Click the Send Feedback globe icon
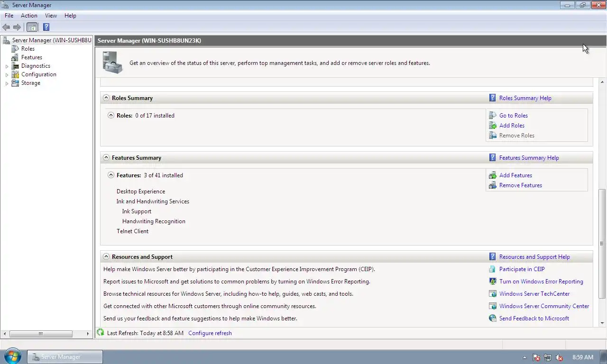The width and height of the screenshot is (607, 364). 493,318
